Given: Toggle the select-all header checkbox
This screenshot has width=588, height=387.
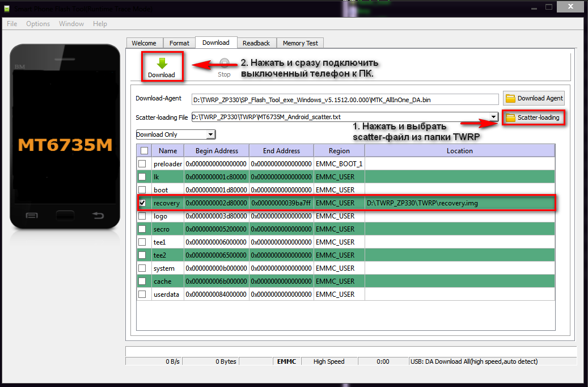Looking at the screenshot, I should point(144,150).
